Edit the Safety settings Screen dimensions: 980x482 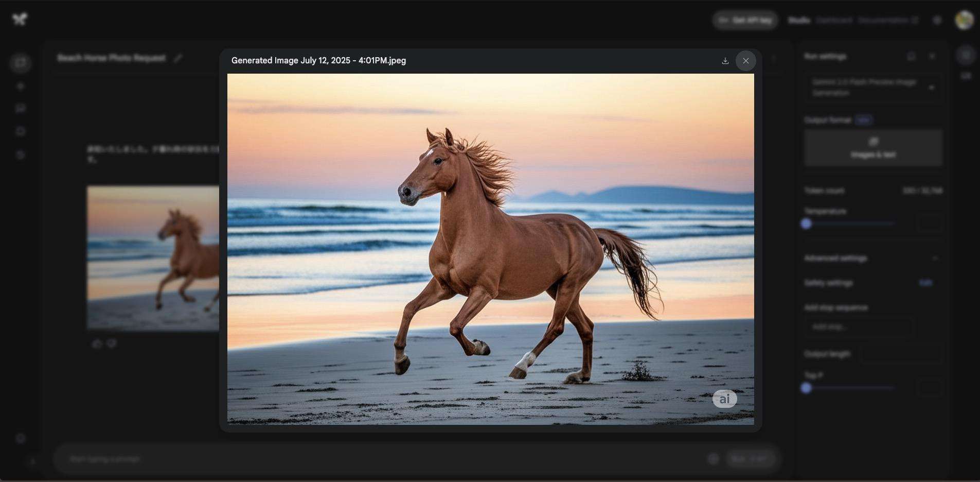pyautogui.click(x=925, y=283)
